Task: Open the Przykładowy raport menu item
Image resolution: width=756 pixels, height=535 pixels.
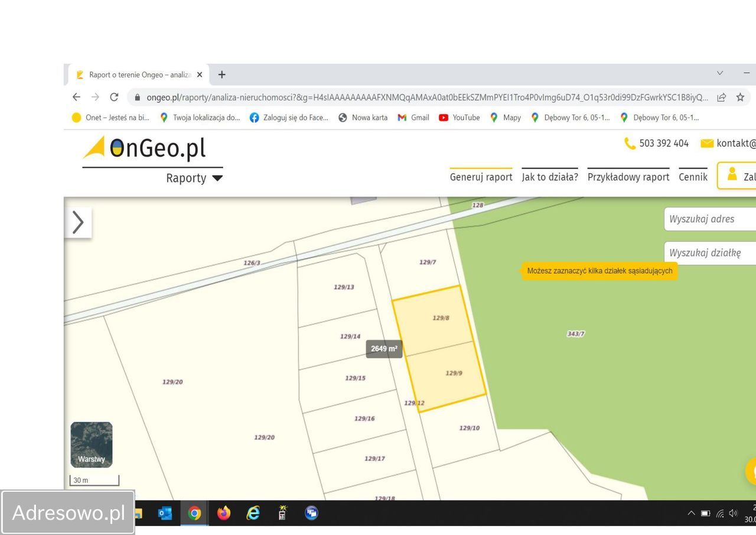Action: click(x=628, y=177)
